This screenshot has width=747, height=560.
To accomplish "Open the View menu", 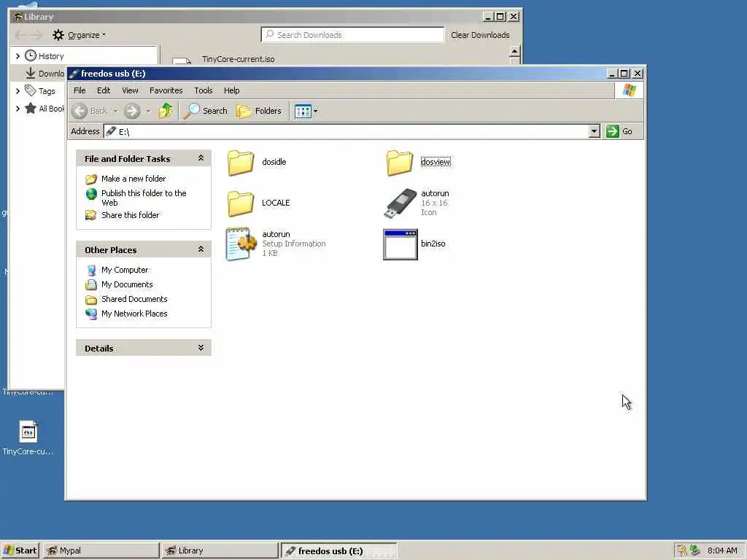I will click(130, 90).
